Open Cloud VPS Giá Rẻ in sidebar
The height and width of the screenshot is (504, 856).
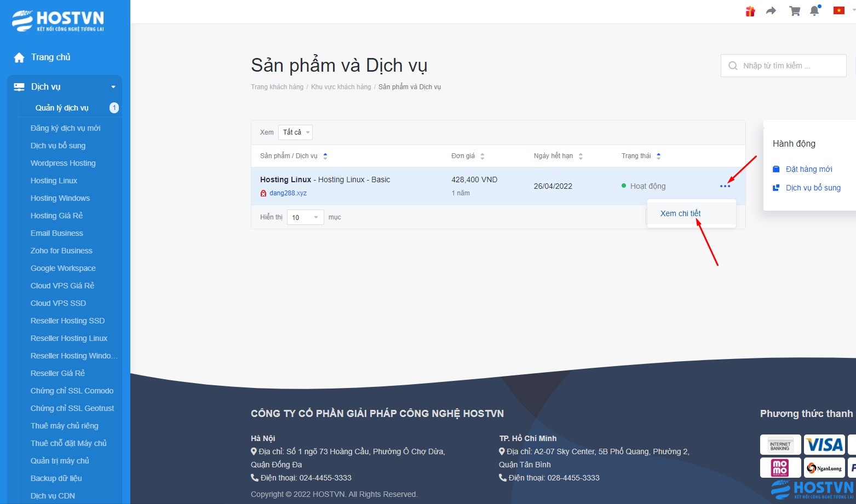(62, 286)
